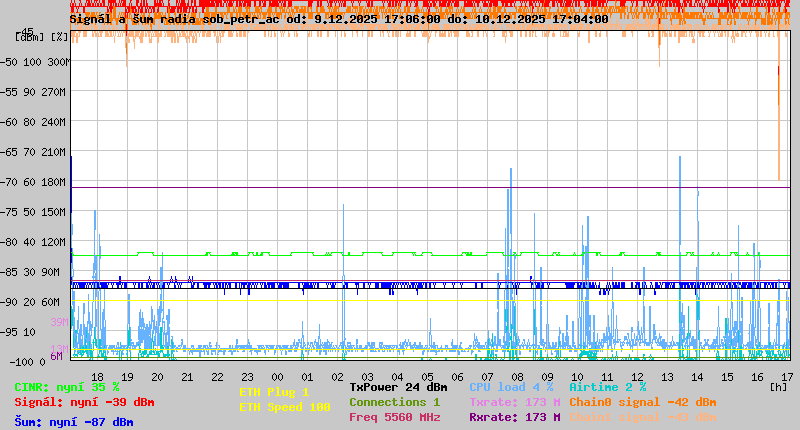800x430 pixels.
Task: Click the '02' hour tick on the x-axis
Action: [x=337, y=377]
